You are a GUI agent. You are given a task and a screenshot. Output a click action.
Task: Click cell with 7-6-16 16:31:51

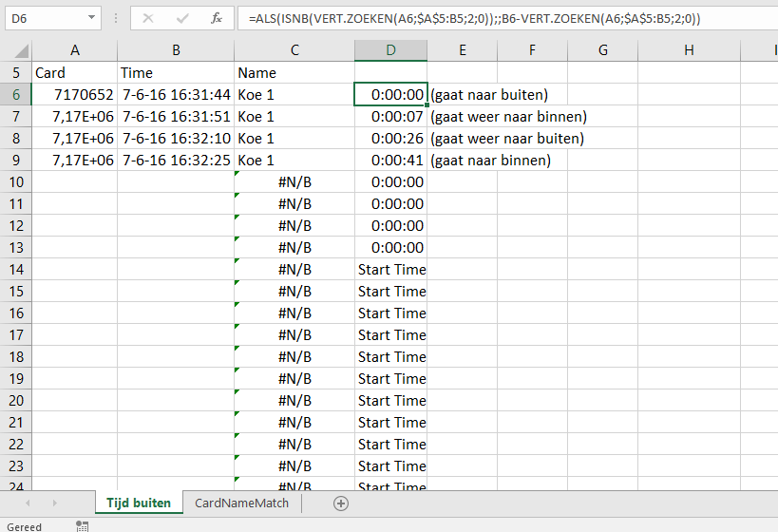tap(176, 117)
